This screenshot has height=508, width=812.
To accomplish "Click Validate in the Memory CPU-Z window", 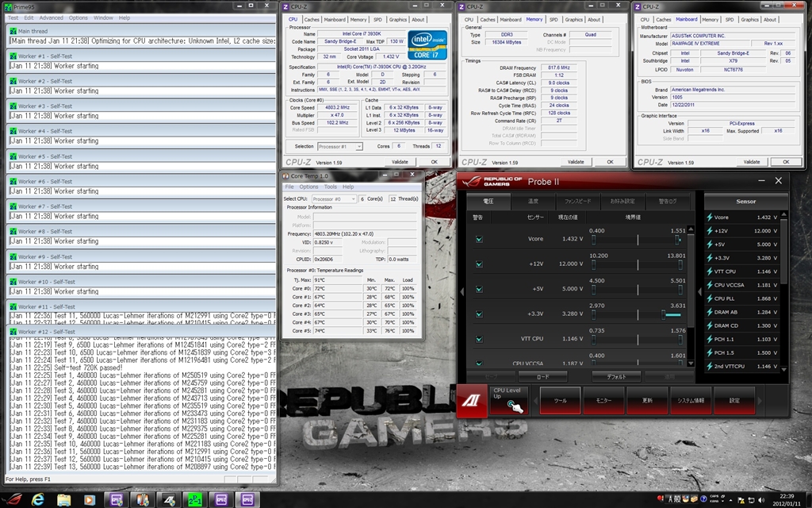I will coord(576,162).
